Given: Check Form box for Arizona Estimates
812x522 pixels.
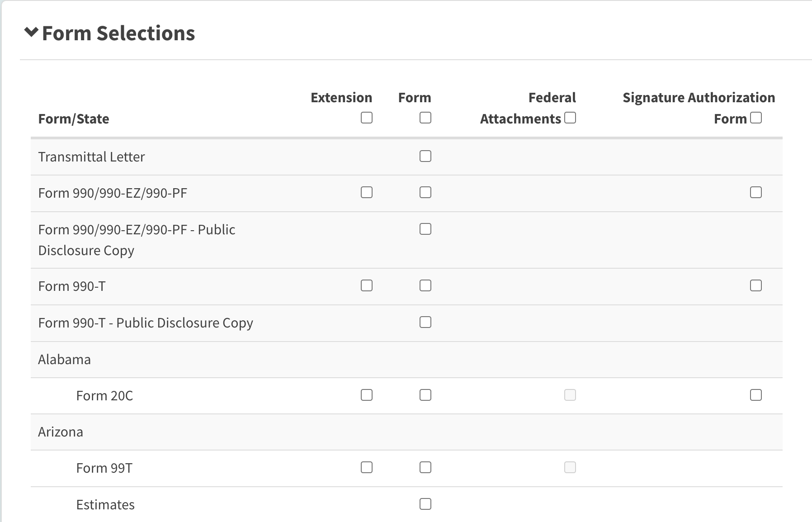Looking at the screenshot, I should [x=425, y=504].
